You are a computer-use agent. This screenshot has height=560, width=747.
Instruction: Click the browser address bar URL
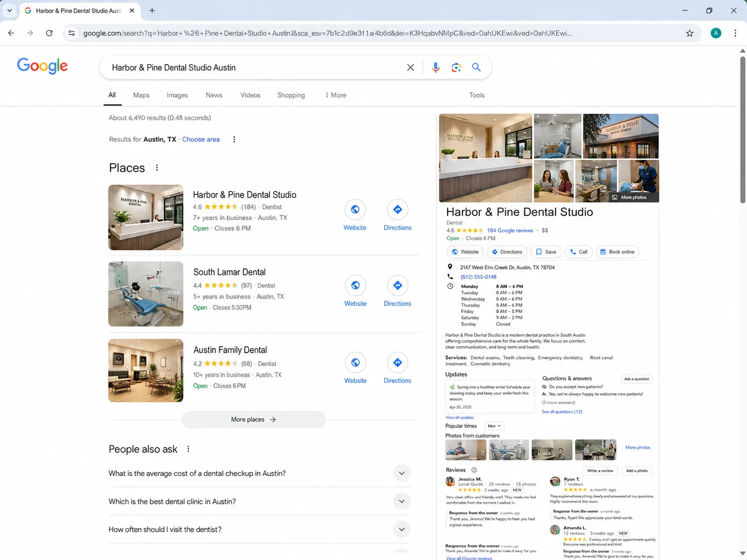[328, 33]
